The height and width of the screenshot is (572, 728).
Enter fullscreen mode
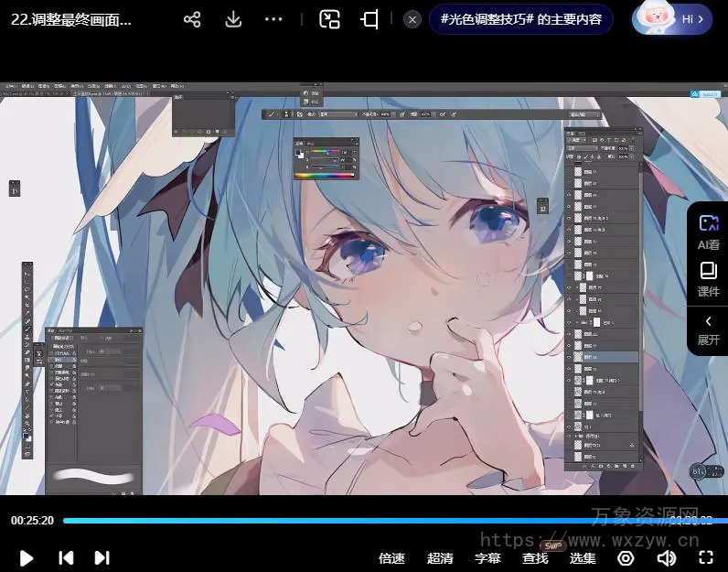pos(705,557)
